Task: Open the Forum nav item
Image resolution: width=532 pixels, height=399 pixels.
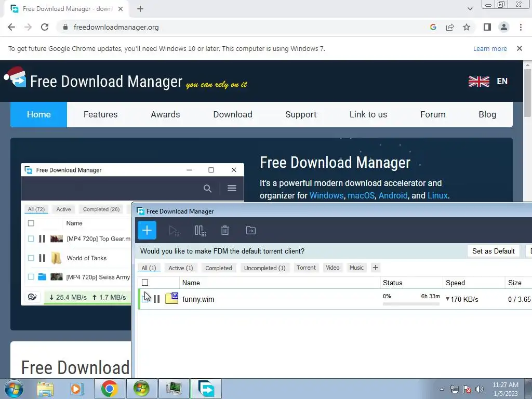Action: pyautogui.click(x=433, y=114)
